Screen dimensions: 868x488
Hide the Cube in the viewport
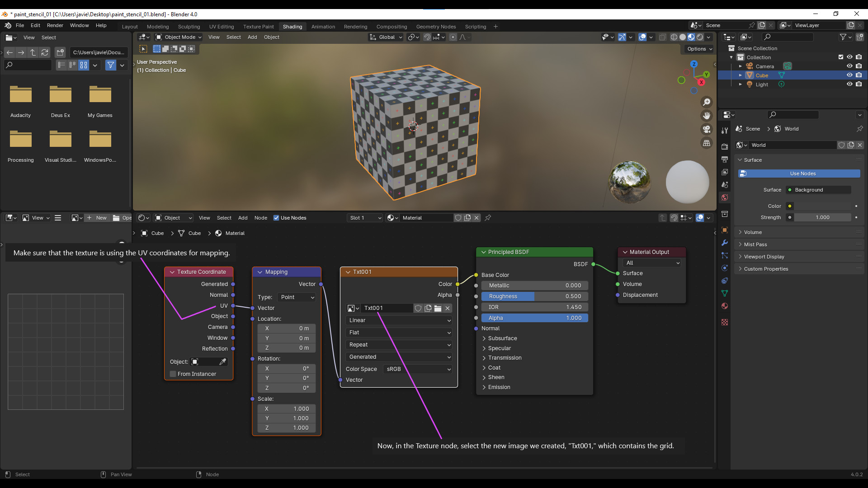click(849, 75)
